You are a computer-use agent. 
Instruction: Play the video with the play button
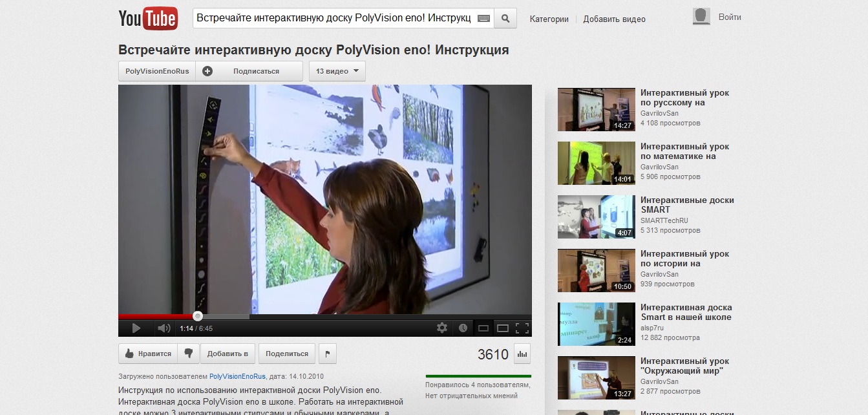(x=136, y=328)
